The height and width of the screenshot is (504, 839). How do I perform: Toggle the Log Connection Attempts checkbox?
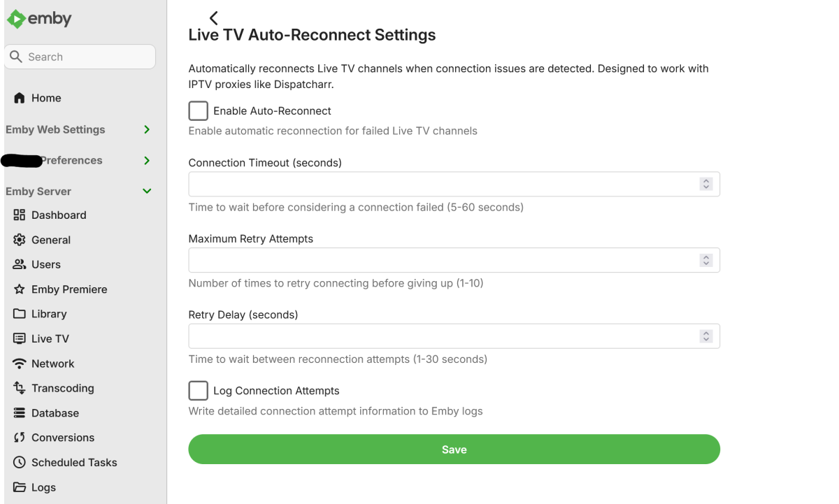coord(199,391)
